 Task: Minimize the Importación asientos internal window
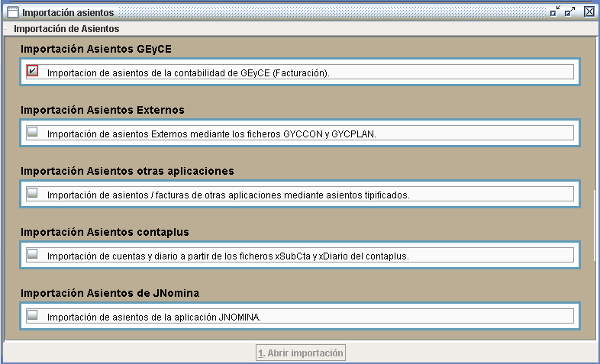[554, 12]
